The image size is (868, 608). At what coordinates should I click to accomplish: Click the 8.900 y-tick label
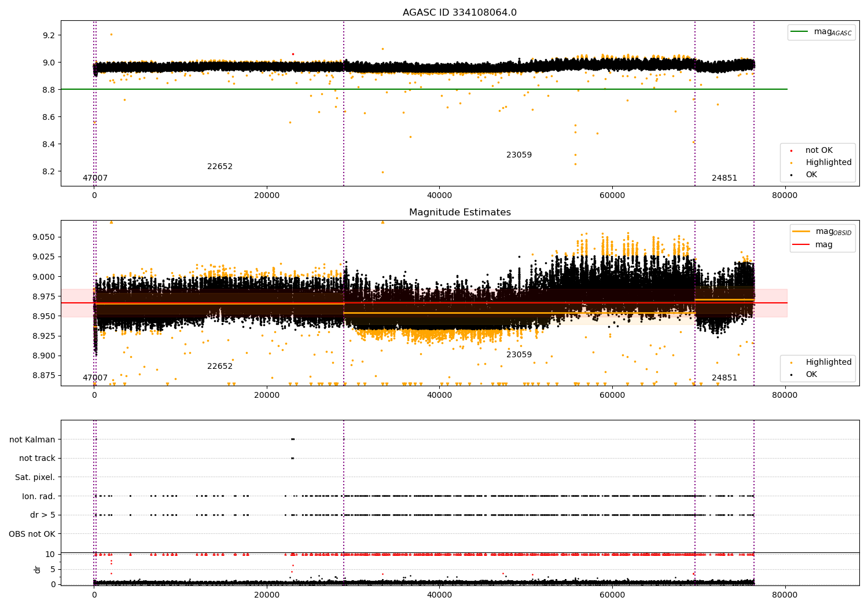click(x=44, y=356)
